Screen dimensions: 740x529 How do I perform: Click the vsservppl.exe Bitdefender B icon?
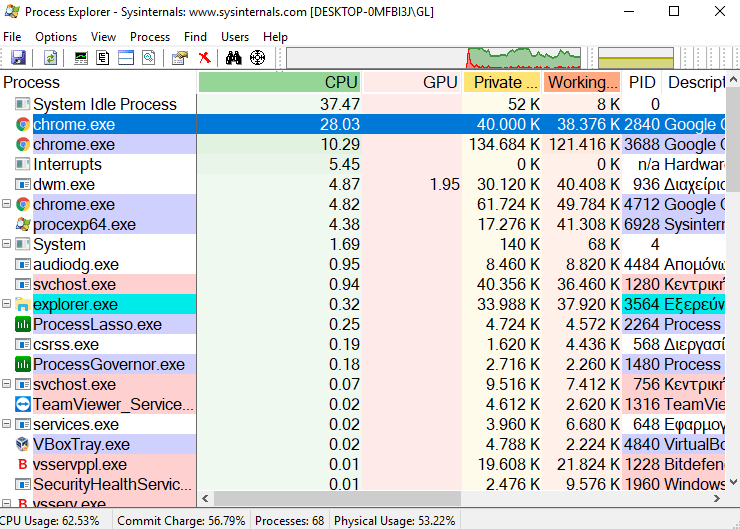[x=23, y=464]
